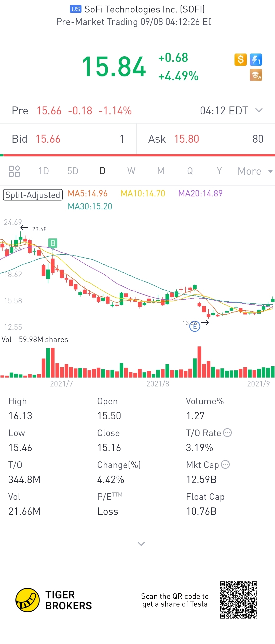Tap the blue E earnings marker on chart

195,326
